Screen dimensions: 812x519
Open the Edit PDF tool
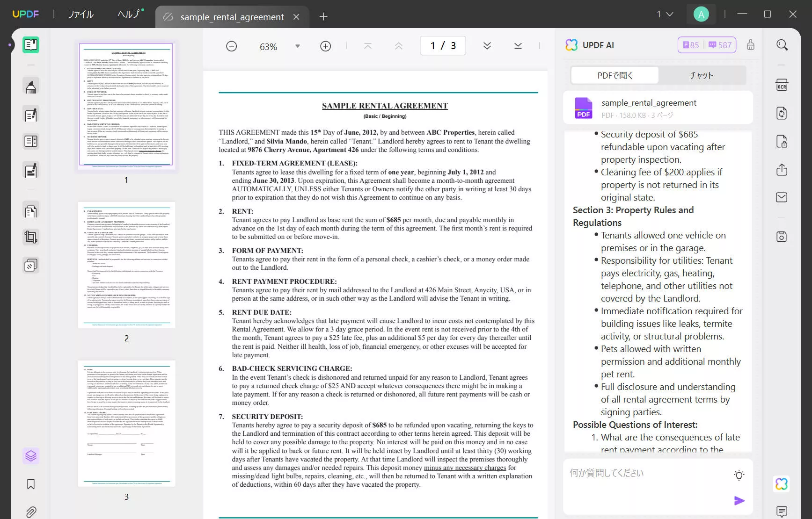click(31, 115)
